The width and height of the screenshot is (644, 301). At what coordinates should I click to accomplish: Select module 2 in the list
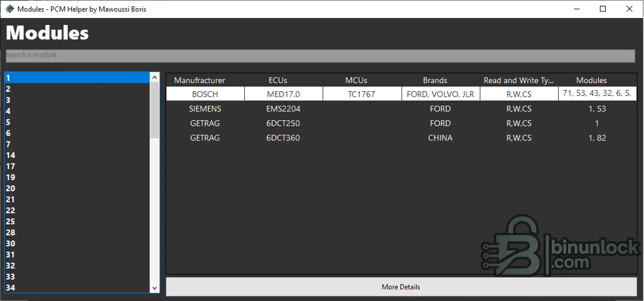77,89
